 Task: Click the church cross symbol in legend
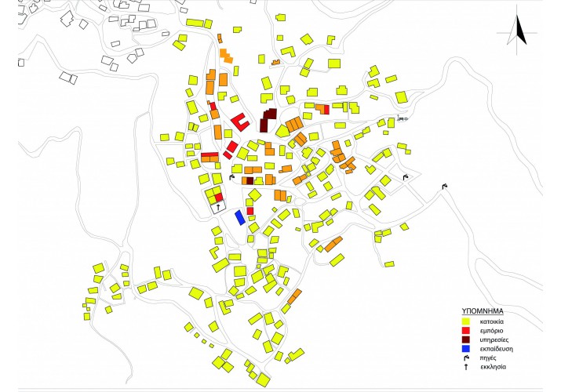[466, 367]
